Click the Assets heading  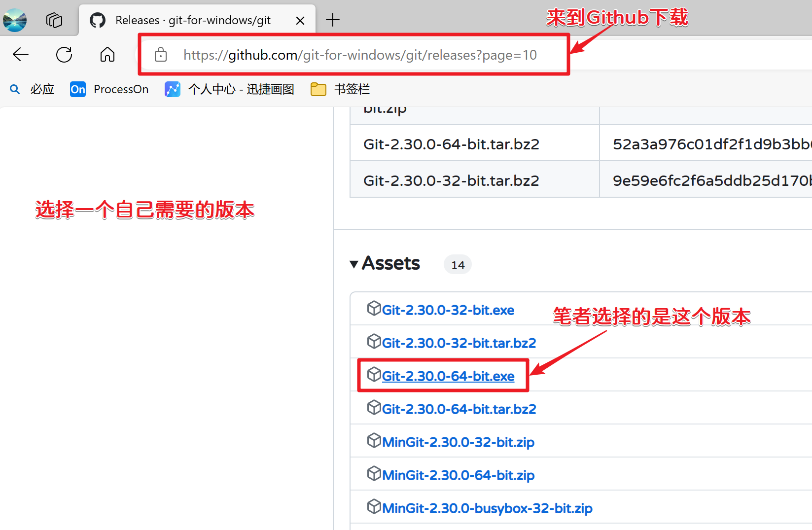[x=391, y=263]
